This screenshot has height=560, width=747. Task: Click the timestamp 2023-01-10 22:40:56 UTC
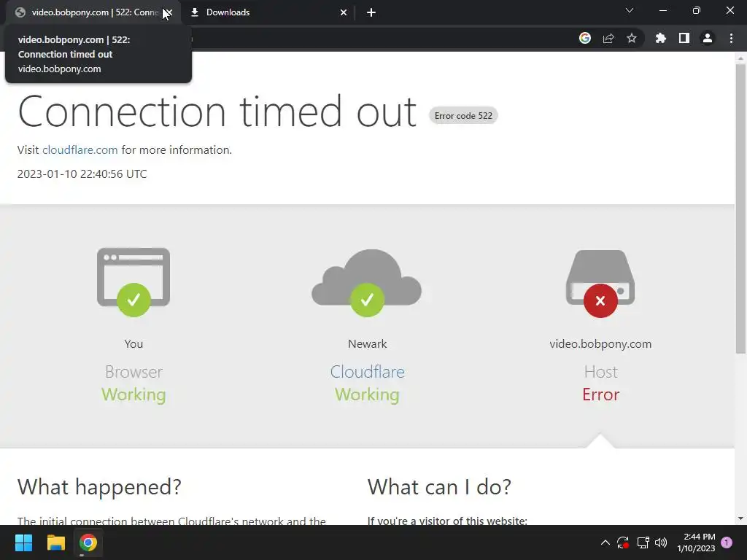[x=82, y=174]
